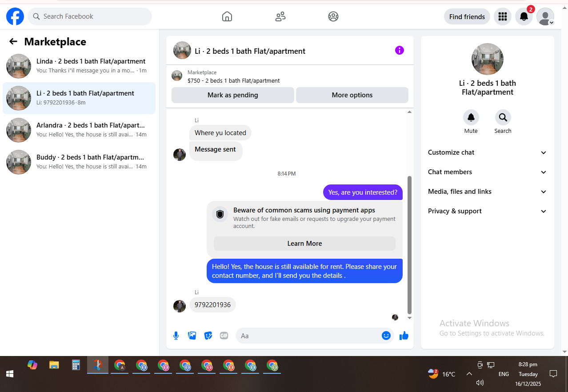The width and height of the screenshot is (568, 392).
Task: Click the 8:28 pm taskbar clock
Action: pos(528,364)
